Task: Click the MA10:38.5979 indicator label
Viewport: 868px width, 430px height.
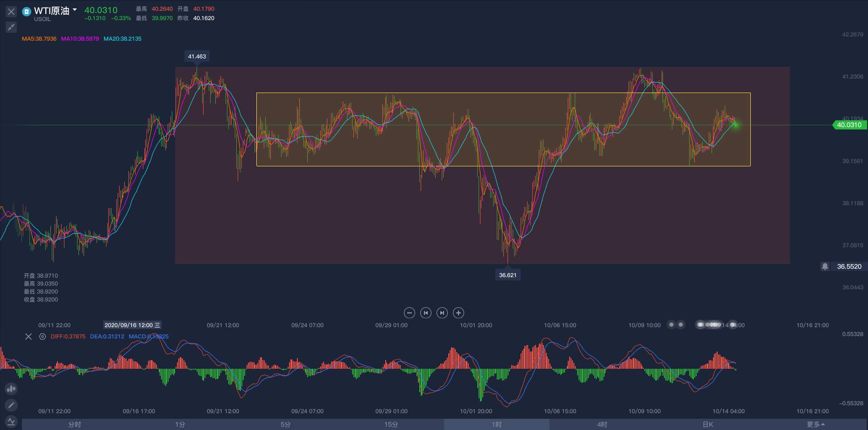Action: click(80, 39)
